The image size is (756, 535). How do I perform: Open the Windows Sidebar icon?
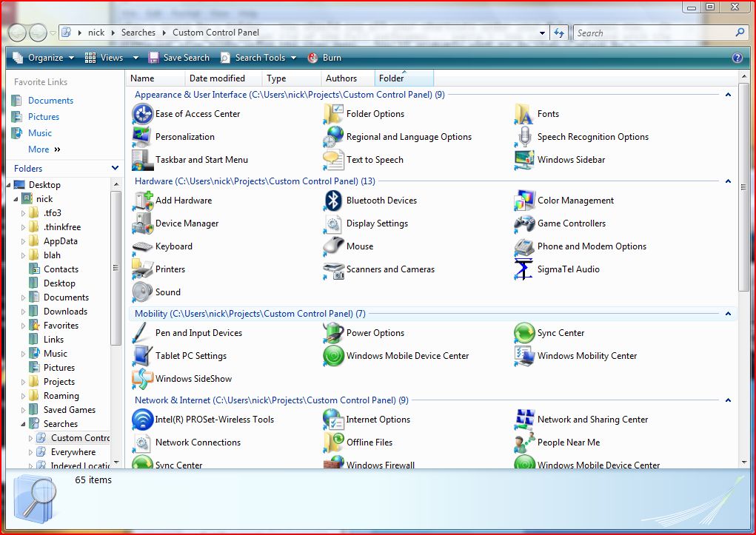point(524,160)
